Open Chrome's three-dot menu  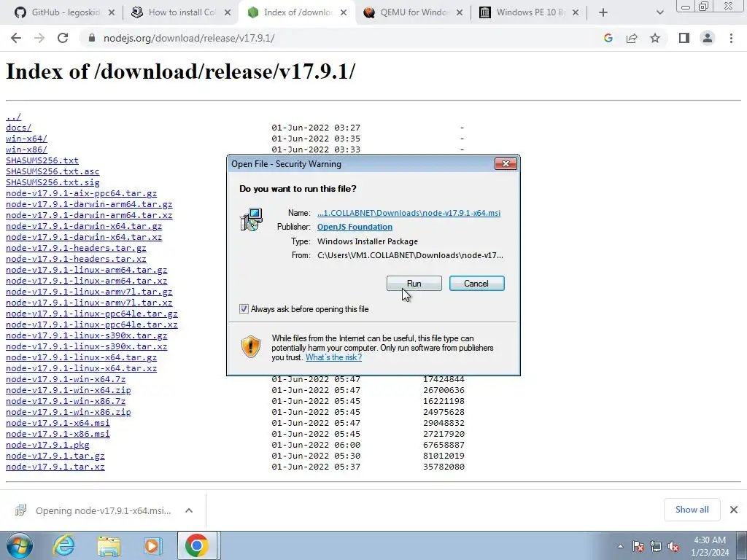click(731, 38)
